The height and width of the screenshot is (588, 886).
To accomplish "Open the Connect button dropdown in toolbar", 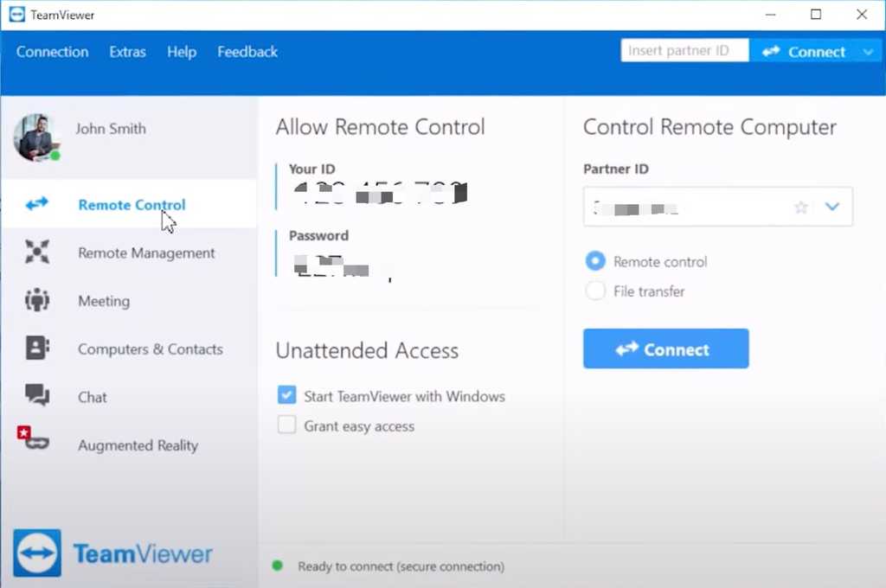I will coord(868,51).
